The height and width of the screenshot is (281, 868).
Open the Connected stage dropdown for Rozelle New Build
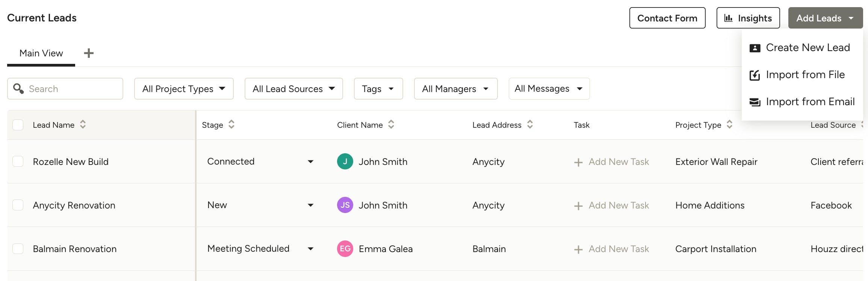click(261, 162)
